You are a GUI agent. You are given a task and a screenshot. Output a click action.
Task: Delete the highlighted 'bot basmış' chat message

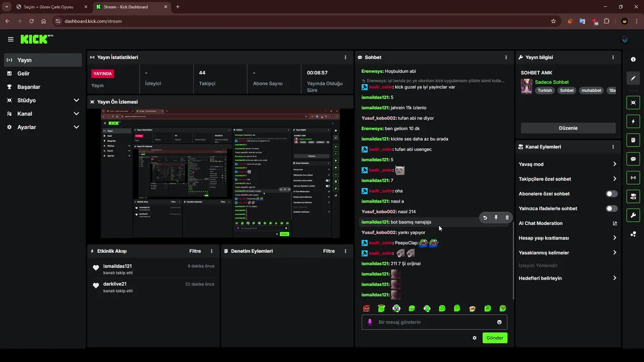(507, 218)
